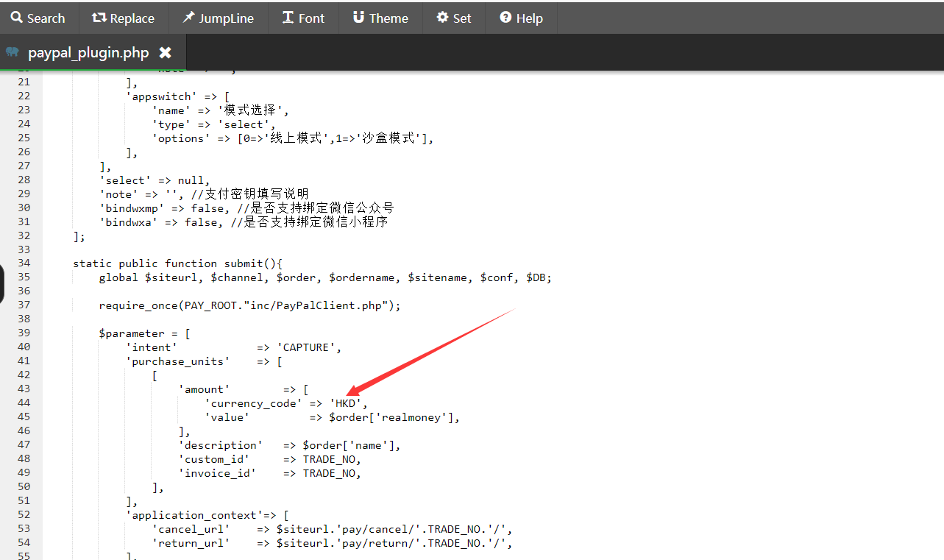Open the Theme menu

pyautogui.click(x=380, y=18)
